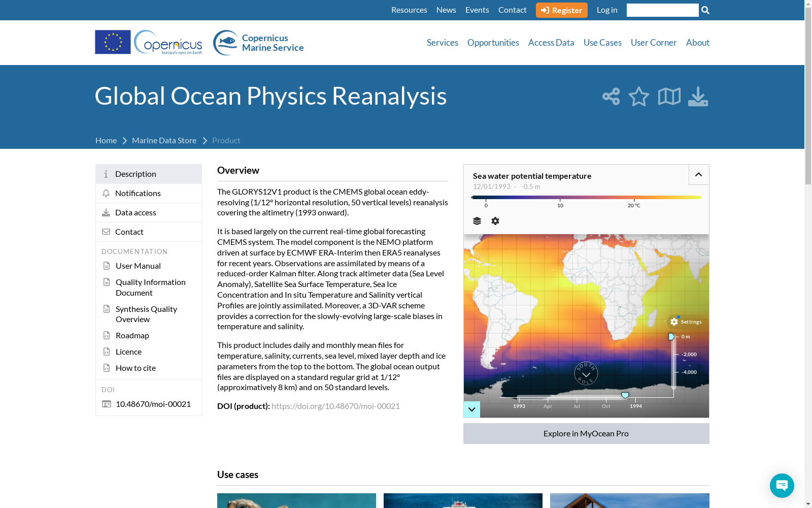Image resolution: width=812 pixels, height=508 pixels.
Task: Click the download icon in the header
Action: (x=698, y=97)
